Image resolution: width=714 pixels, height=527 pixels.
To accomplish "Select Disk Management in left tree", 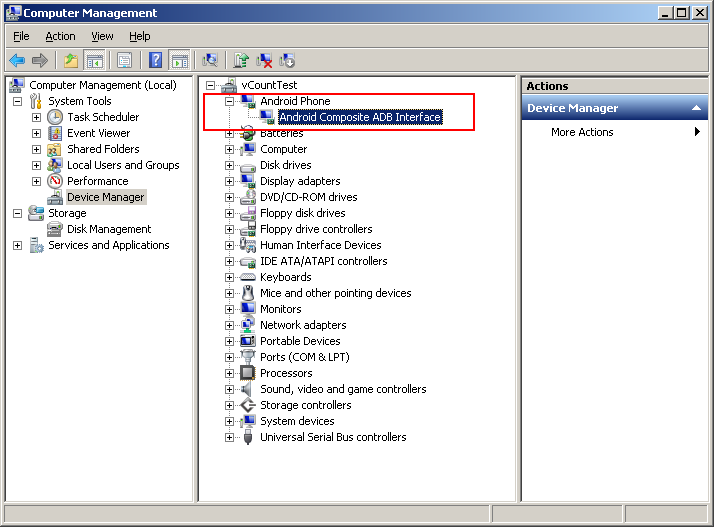I will [109, 229].
